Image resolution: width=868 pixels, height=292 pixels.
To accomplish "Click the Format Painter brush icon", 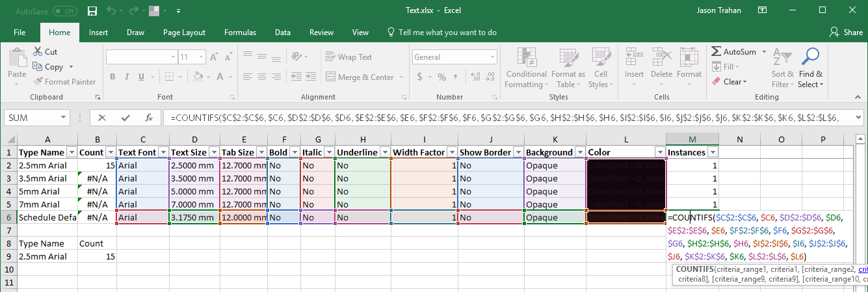I will 38,82.
